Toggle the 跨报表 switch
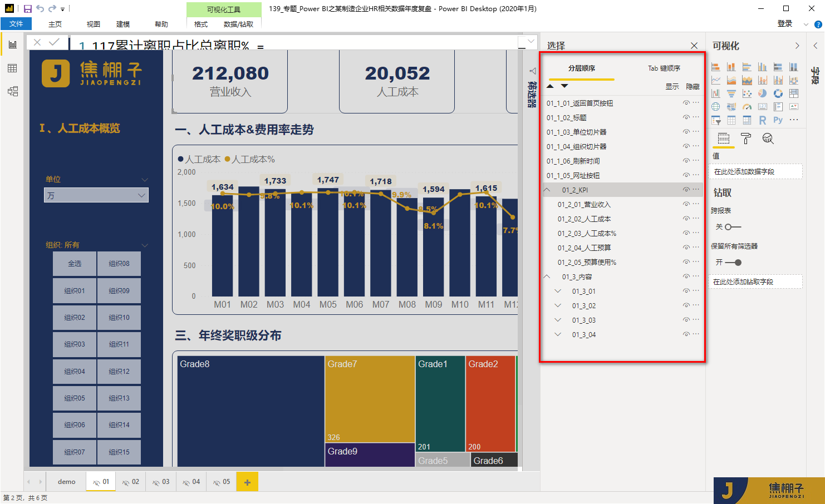Image resolution: width=825 pixels, height=504 pixels. pos(733,227)
